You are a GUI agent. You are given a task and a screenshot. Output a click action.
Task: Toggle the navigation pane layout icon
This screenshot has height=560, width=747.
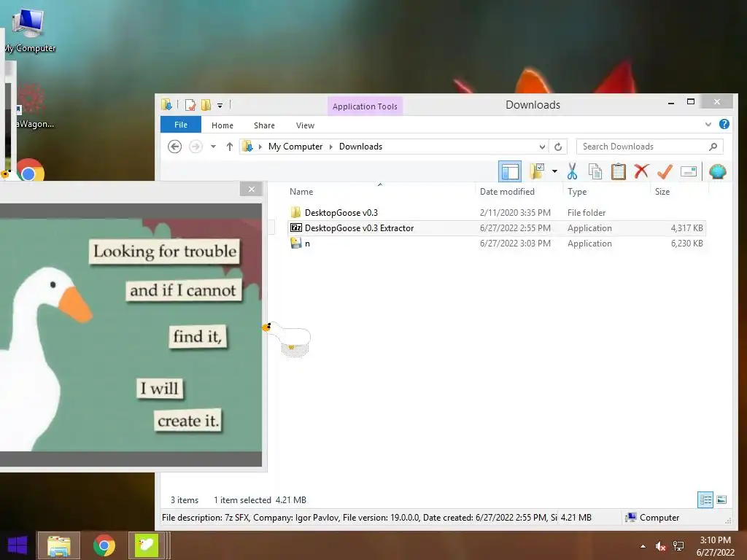point(510,171)
